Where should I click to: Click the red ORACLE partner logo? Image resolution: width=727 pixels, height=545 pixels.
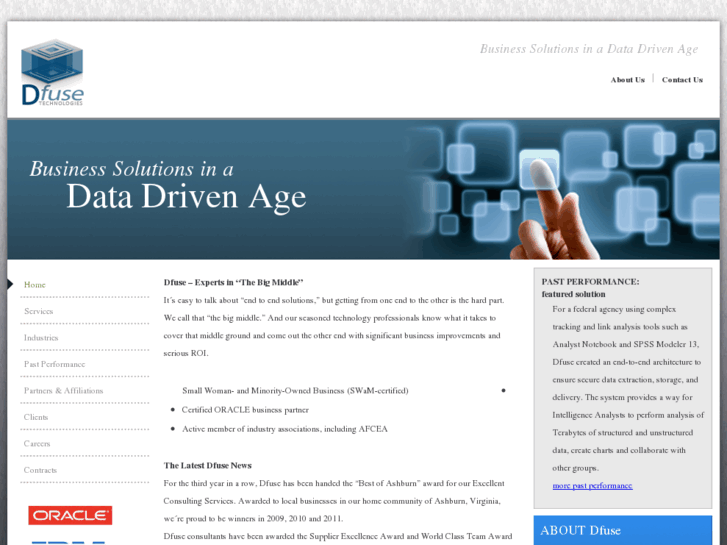click(x=70, y=515)
